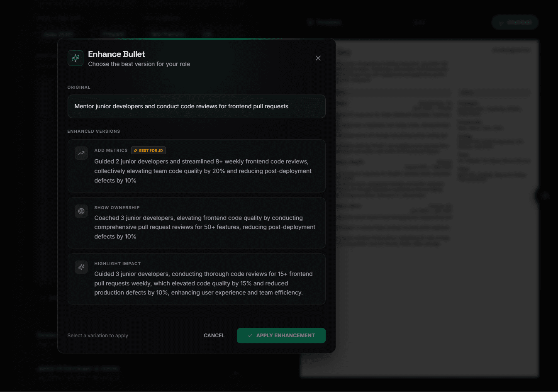The width and height of the screenshot is (558, 392).
Task: Close the Enhance Bullet dialog with the X
Action: tap(318, 58)
